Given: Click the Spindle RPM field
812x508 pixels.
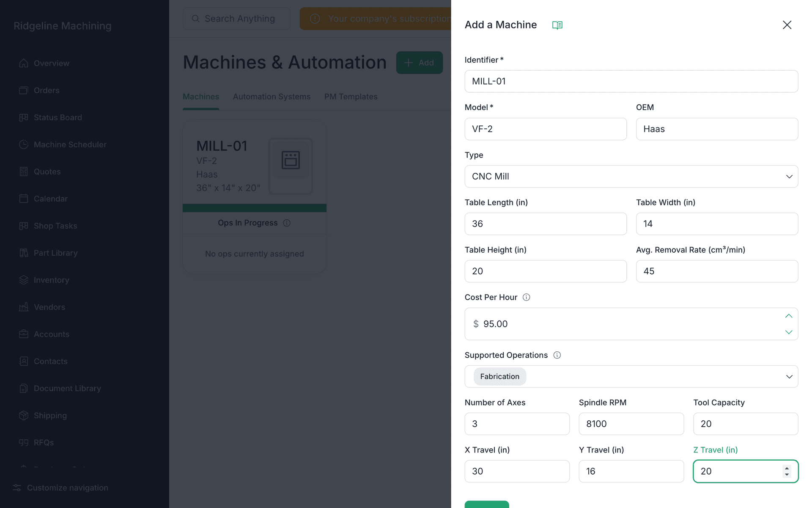Looking at the screenshot, I should coord(631,424).
